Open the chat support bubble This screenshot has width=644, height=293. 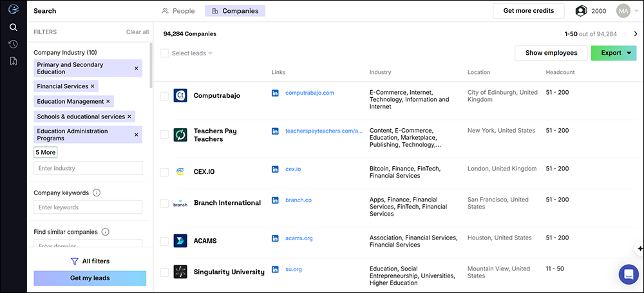[x=628, y=274]
